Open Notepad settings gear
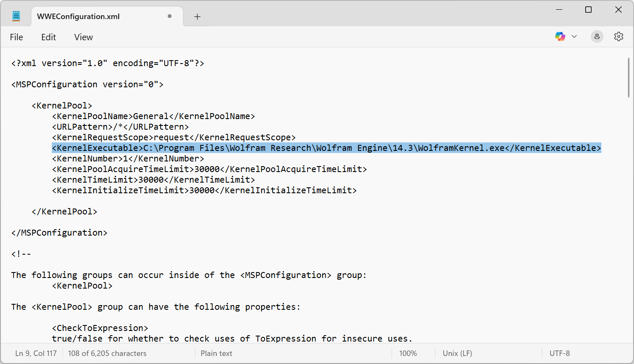Screen dimensions: 634x364 [618, 36]
